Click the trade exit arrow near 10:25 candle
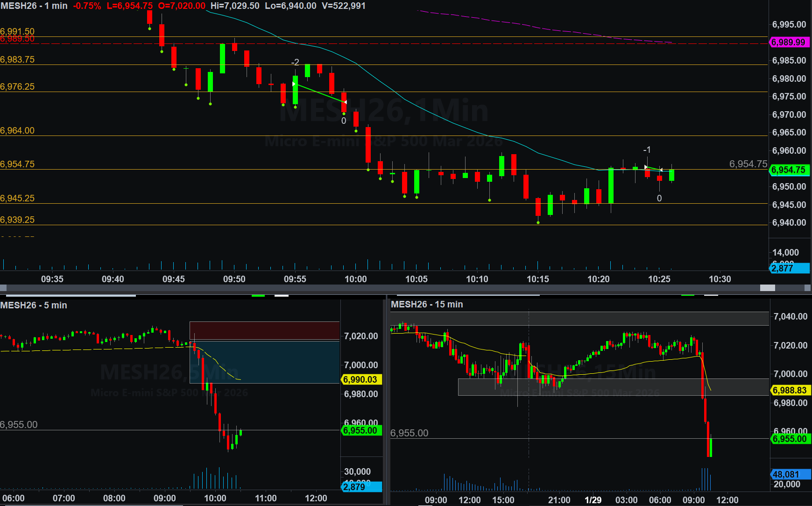The image size is (812, 506). coord(661,170)
